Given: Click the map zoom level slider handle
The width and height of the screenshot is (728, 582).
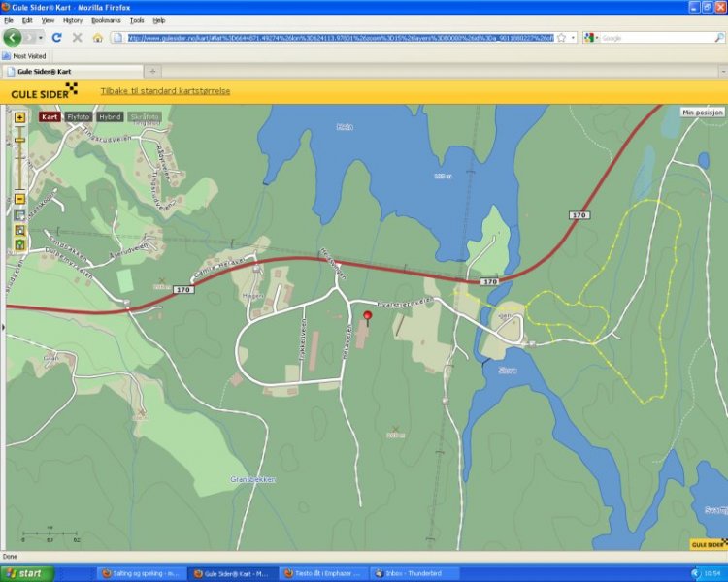Looking at the screenshot, I should 19,141.
